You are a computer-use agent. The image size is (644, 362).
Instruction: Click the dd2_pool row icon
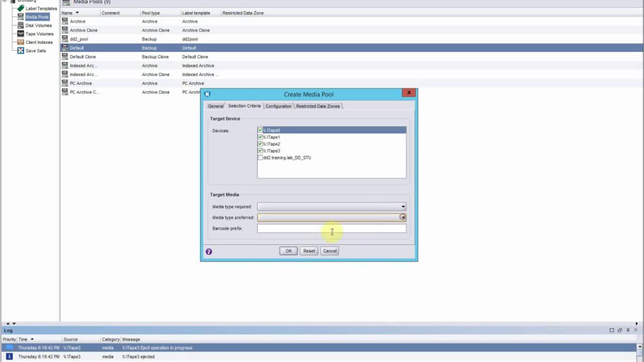tap(65, 39)
